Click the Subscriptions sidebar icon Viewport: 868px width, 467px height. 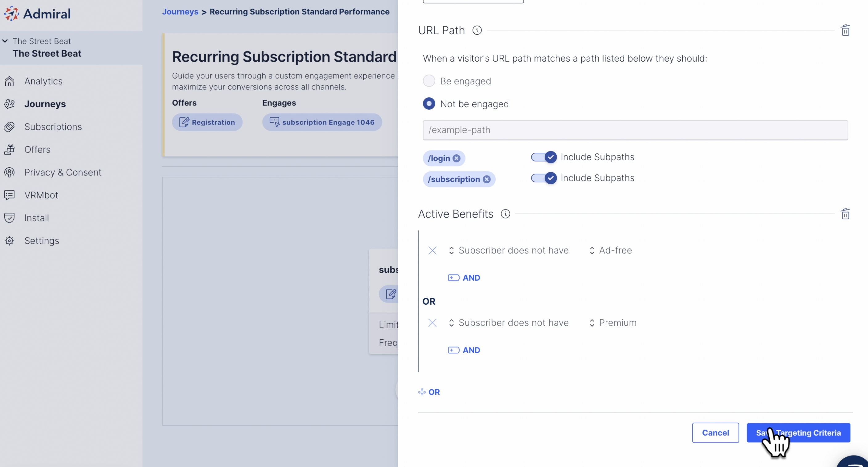click(x=10, y=127)
